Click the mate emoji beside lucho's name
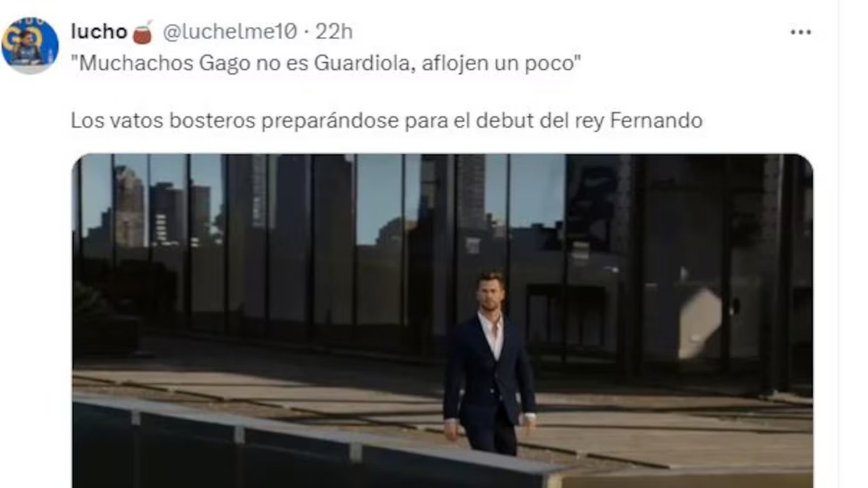This screenshot has height=488, width=868. tap(142, 33)
